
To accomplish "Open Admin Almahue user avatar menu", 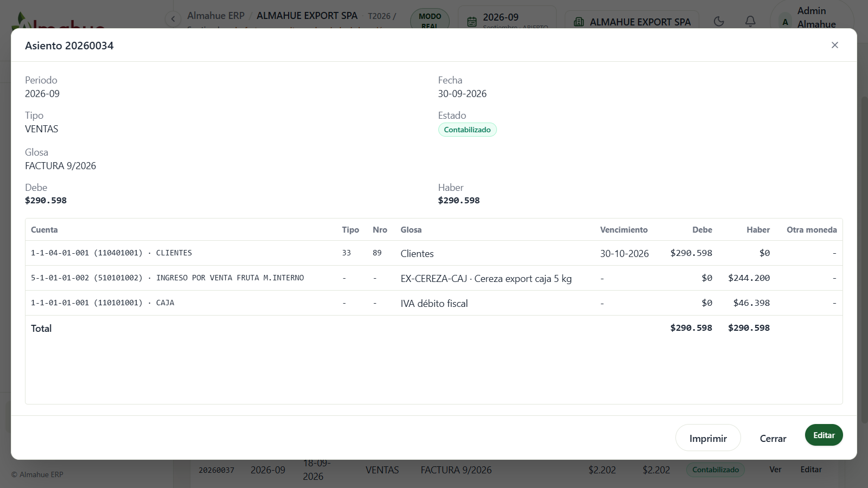I will click(812, 17).
